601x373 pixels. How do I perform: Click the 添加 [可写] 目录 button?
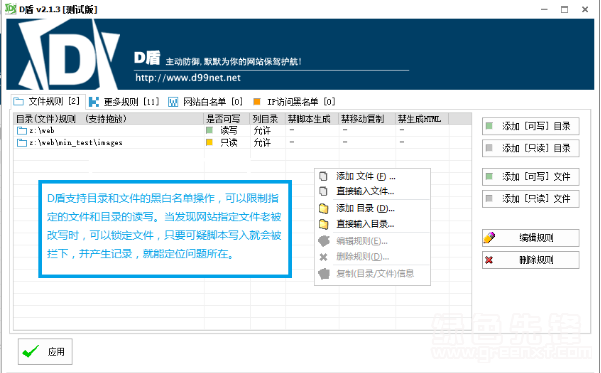(x=530, y=126)
